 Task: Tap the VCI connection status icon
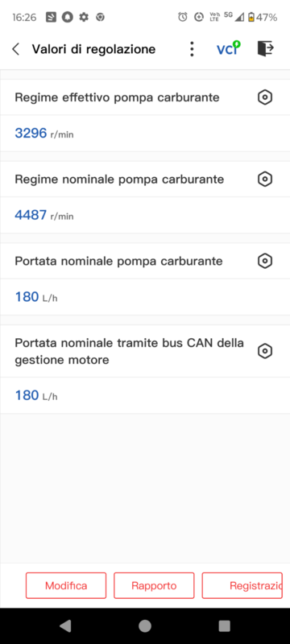click(229, 48)
